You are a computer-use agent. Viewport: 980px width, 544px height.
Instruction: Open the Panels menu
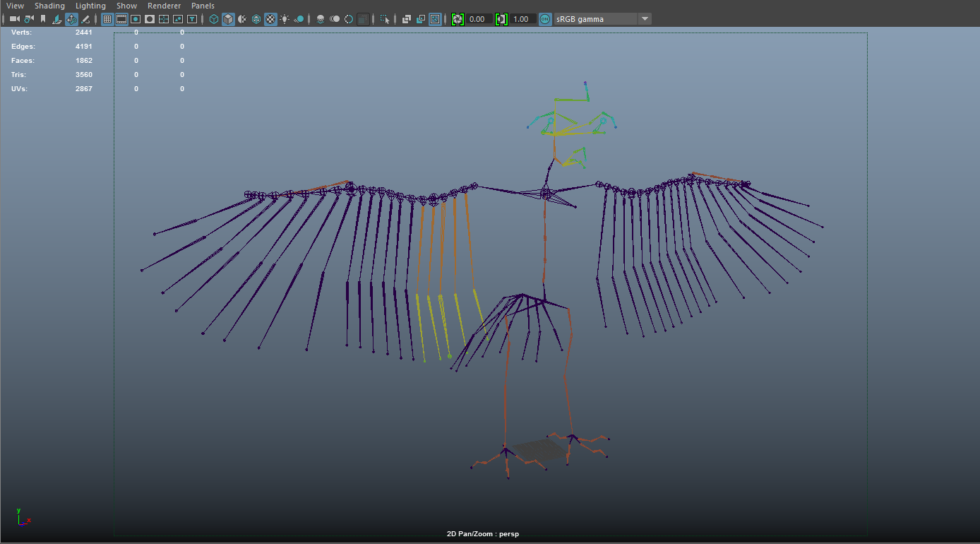203,6
